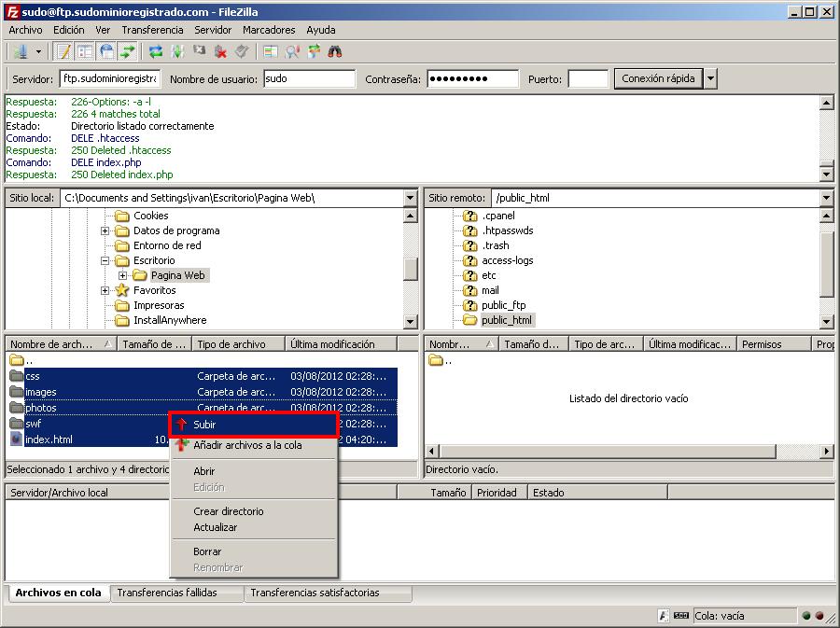Click the Última modificación local column header
The image size is (840, 628).
[x=342, y=344]
